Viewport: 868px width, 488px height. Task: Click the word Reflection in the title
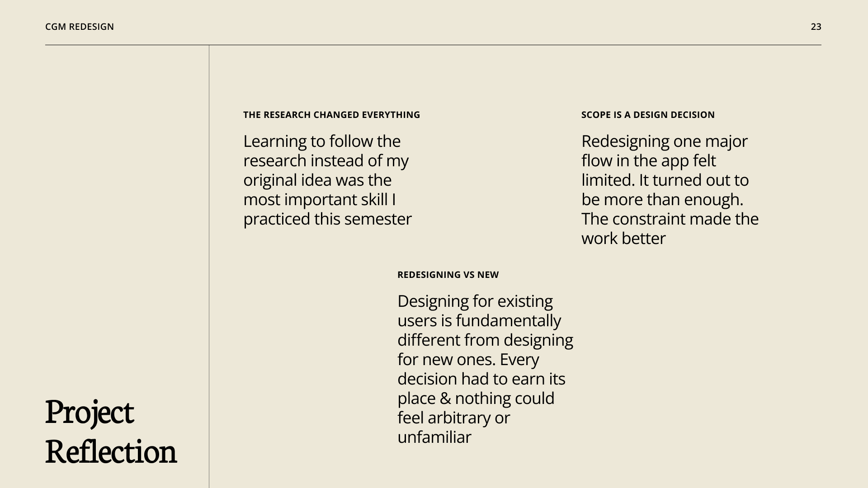[x=111, y=452]
